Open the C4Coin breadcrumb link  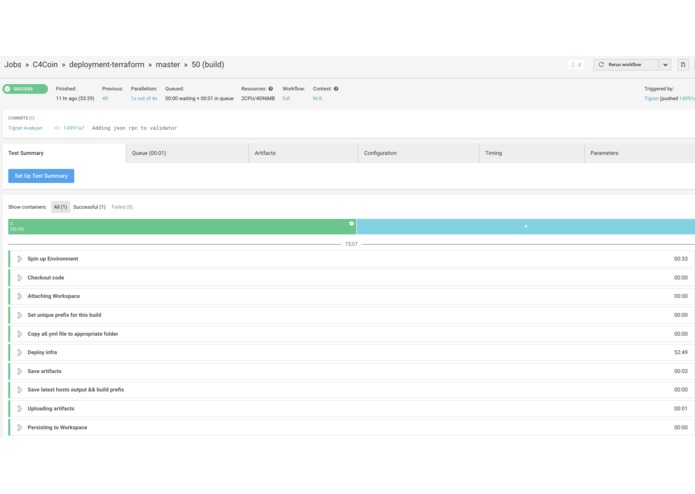[45, 65]
